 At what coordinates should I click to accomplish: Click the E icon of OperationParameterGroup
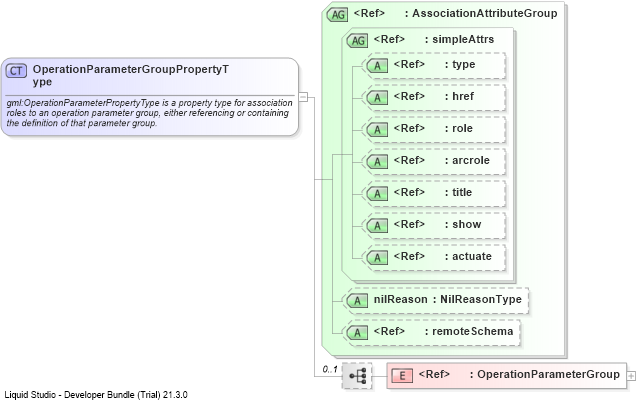tap(402, 376)
